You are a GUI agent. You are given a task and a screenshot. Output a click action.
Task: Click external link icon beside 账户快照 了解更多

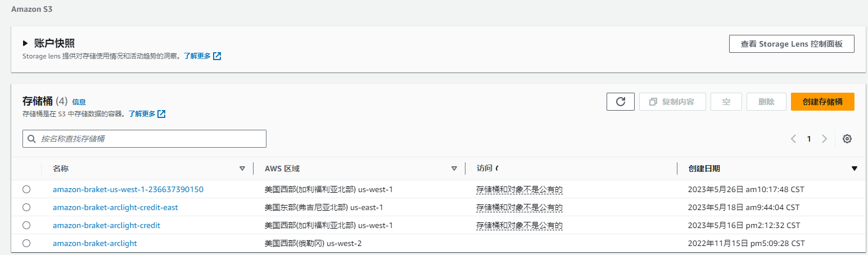point(217,56)
